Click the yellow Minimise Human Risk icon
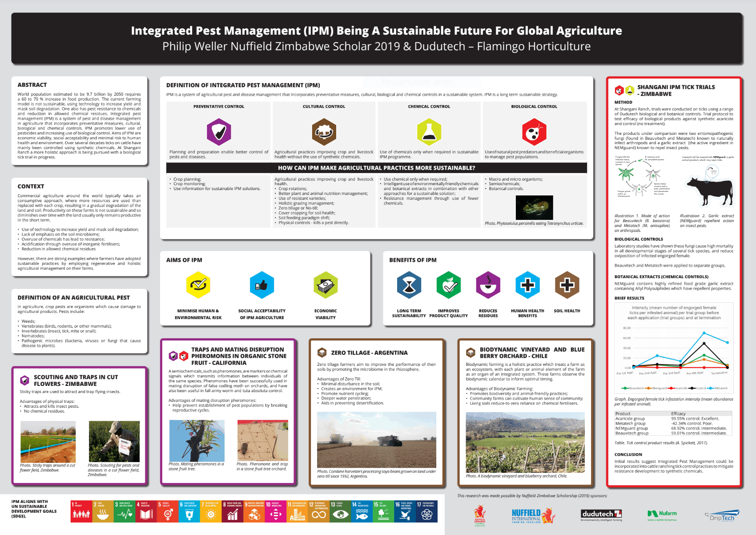The width and height of the screenshot is (756, 535). pos(198,285)
